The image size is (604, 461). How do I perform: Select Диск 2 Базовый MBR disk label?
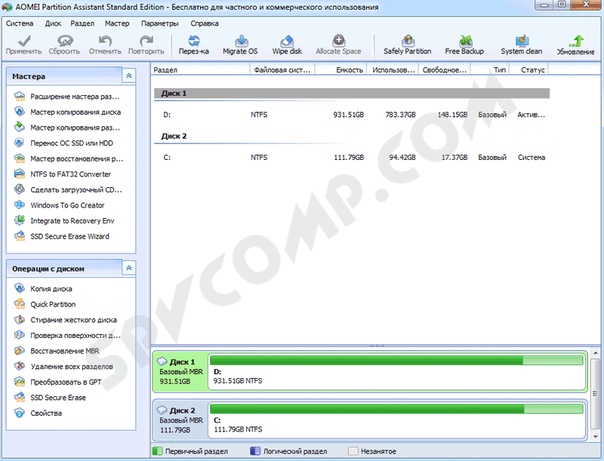coord(181,420)
